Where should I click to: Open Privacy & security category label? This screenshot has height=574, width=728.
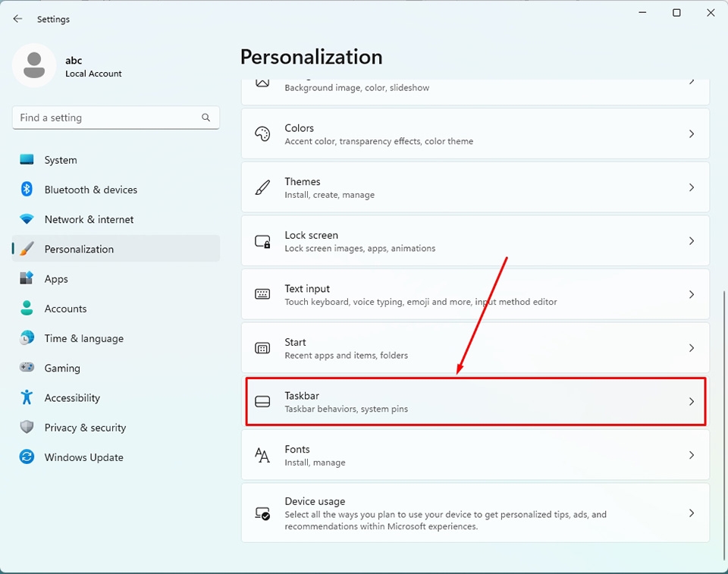pos(85,428)
